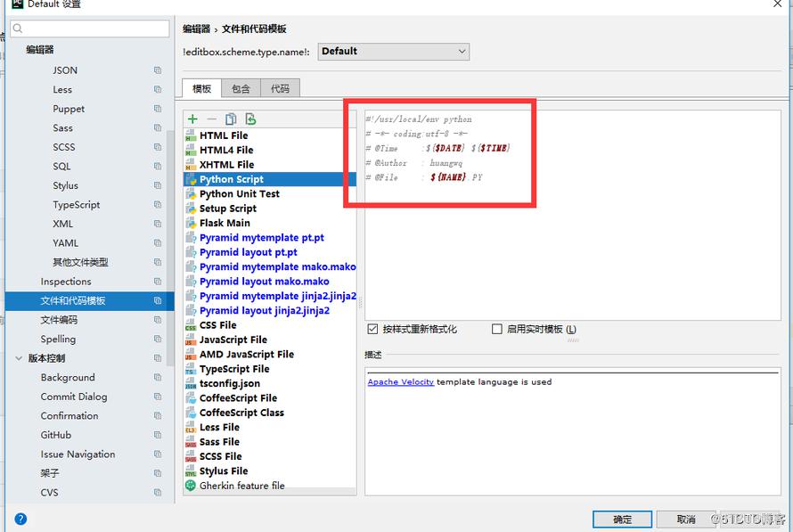Screen dimensions: 793x532
Task: Toggle the 按样式重新格式化 checkbox
Action: coord(372,329)
